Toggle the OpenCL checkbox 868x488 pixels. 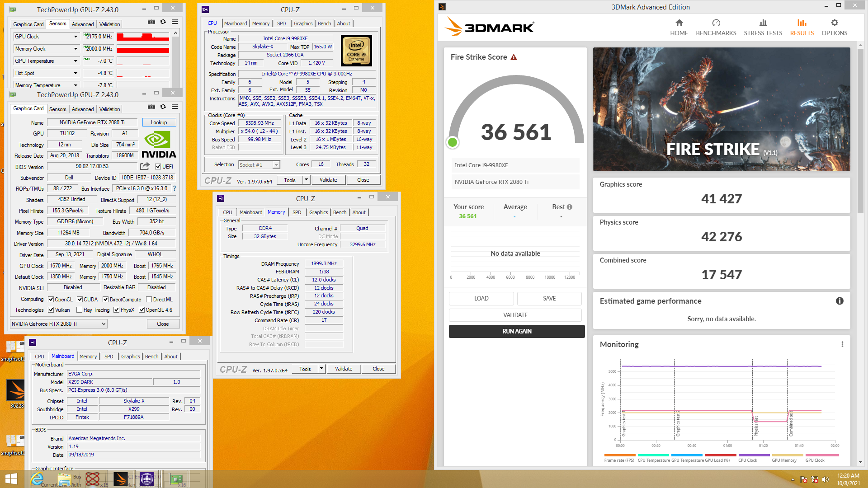pos(51,300)
